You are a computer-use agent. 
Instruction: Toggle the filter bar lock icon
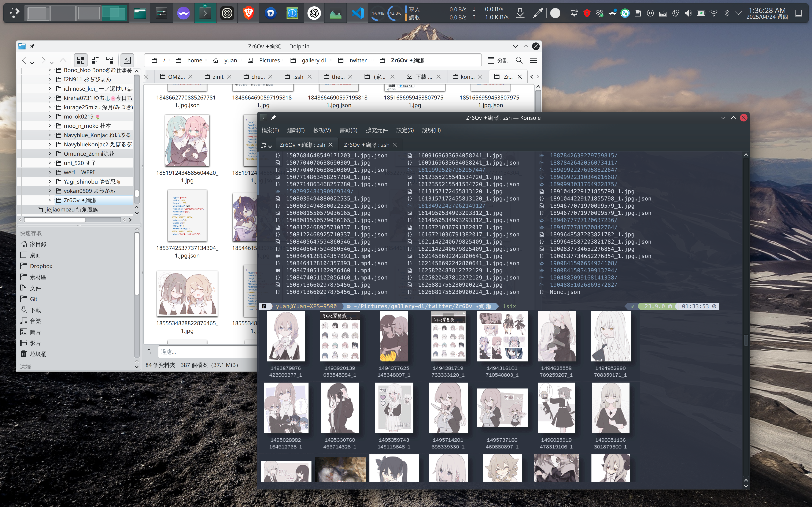coord(149,352)
